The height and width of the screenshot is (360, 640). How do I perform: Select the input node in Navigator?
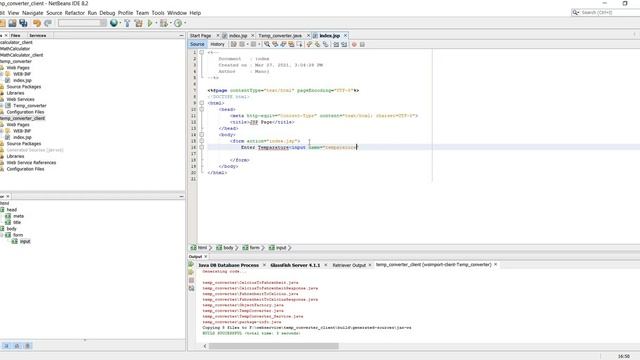coord(25,241)
